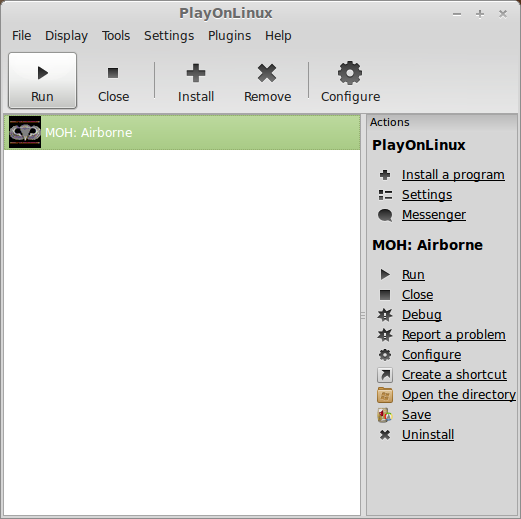Open the Display menu
Image resolution: width=521 pixels, height=519 pixels.
coord(66,36)
